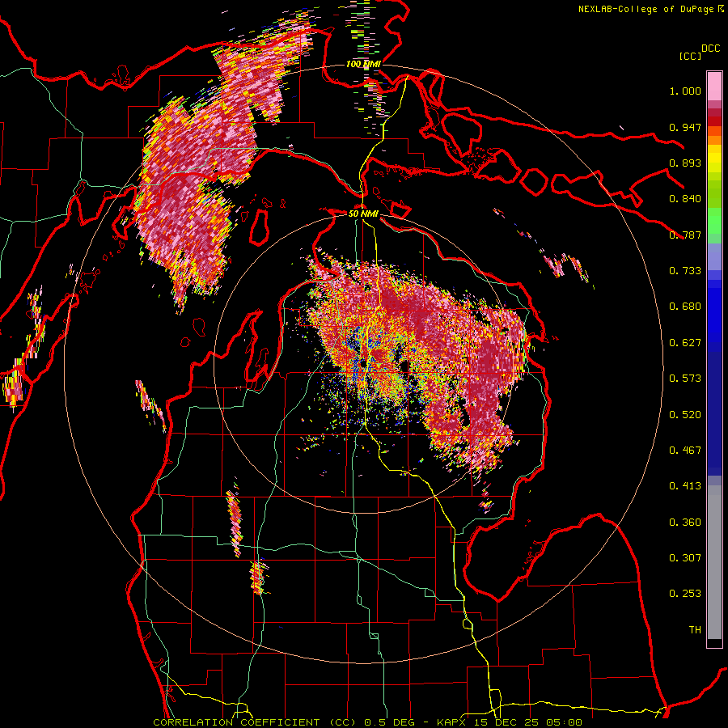The image size is (728, 728).
Task: Select the 0.520 scale value
Action: (685, 415)
